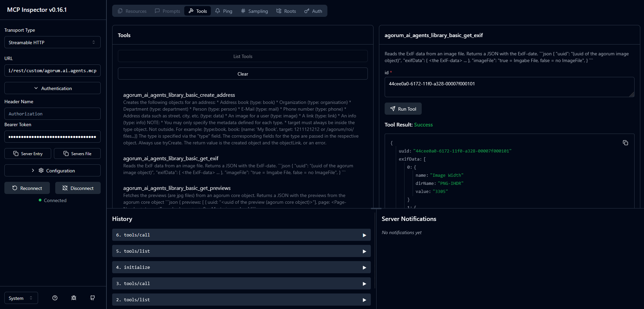Select agorum_ai_agents_library_basic_get_exif tool in list
The width and height of the screenshot is (644, 309).
(243, 165)
